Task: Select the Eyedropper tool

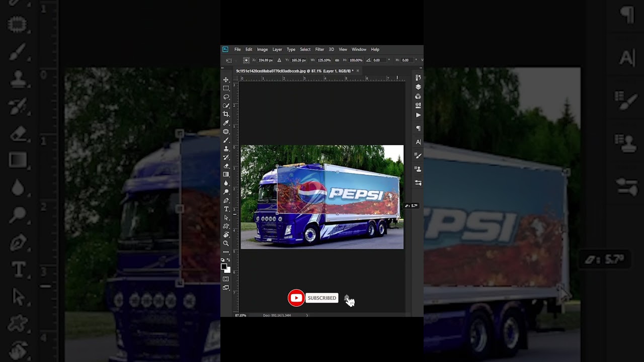Action: pyautogui.click(x=226, y=123)
